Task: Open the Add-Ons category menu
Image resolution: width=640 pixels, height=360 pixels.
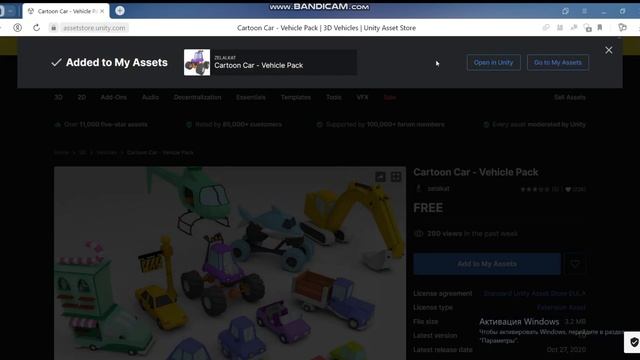Action: pos(113,97)
